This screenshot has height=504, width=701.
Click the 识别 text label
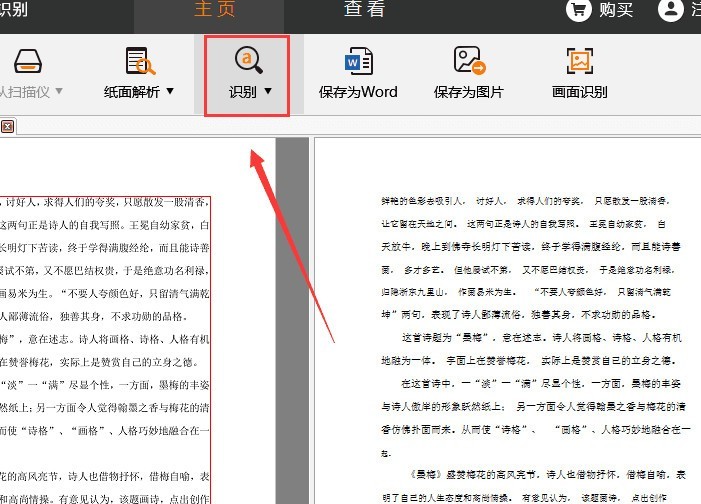tap(243, 92)
